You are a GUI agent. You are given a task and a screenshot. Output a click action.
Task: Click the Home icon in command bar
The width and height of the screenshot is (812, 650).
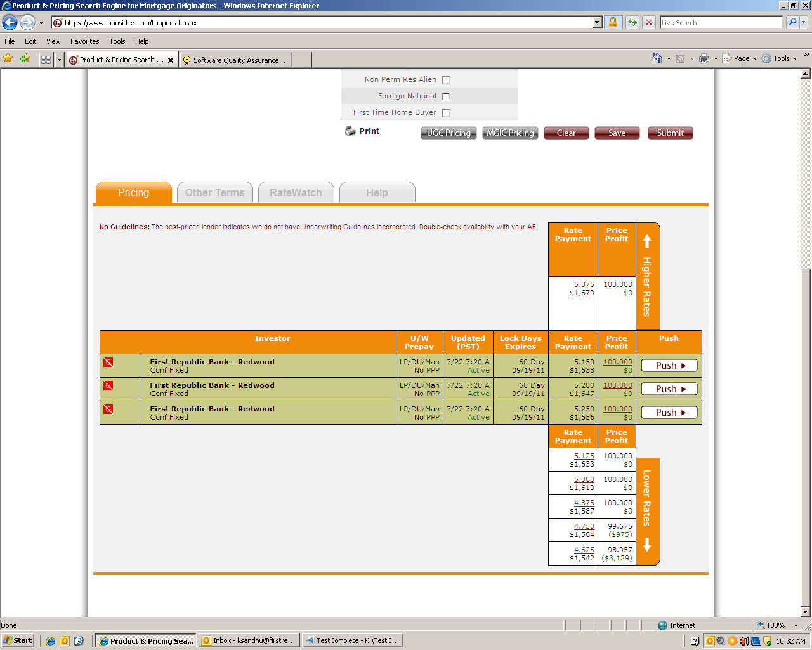coord(657,59)
